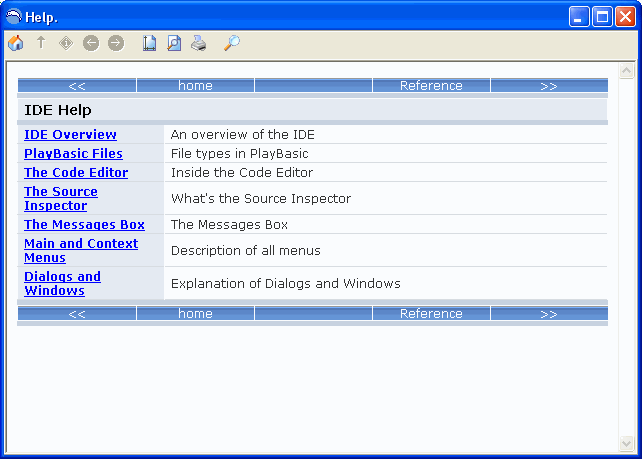The width and height of the screenshot is (642, 459).
Task: Open the find-in-page document search icon
Action: click(174, 43)
